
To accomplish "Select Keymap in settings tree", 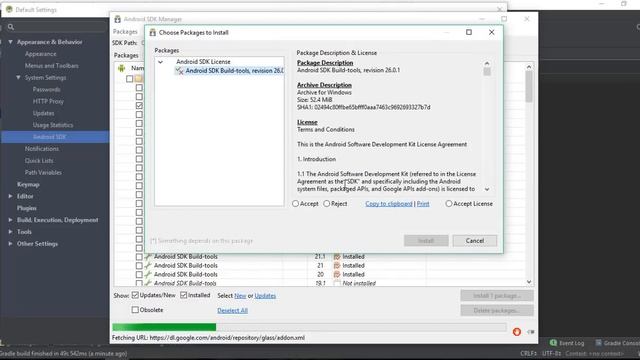I will [x=28, y=184].
